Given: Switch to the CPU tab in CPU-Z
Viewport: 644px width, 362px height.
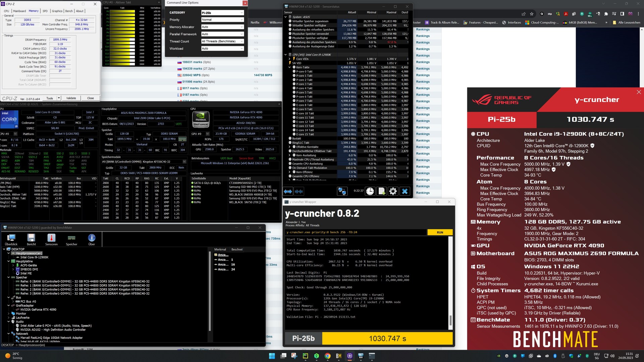Looking at the screenshot, I should pos(7,11).
